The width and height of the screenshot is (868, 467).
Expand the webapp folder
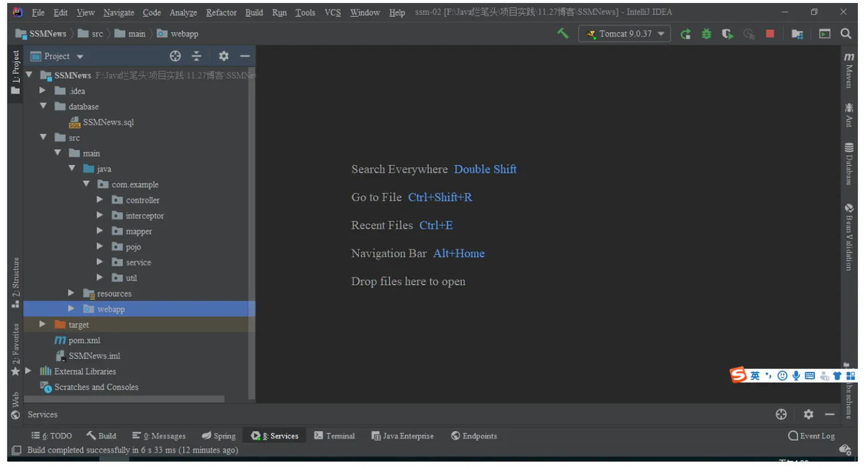coord(71,308)
